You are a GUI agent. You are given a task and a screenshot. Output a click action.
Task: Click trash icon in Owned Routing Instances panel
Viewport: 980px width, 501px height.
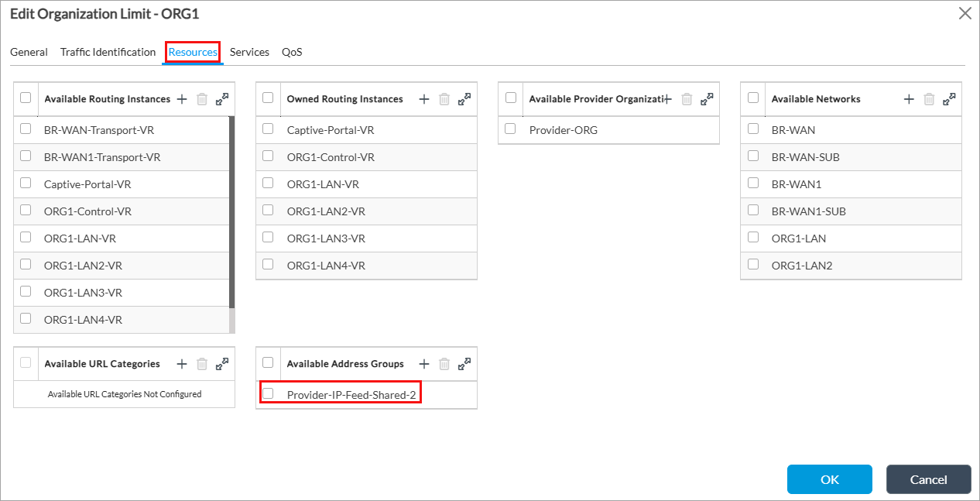coord(444,99)
